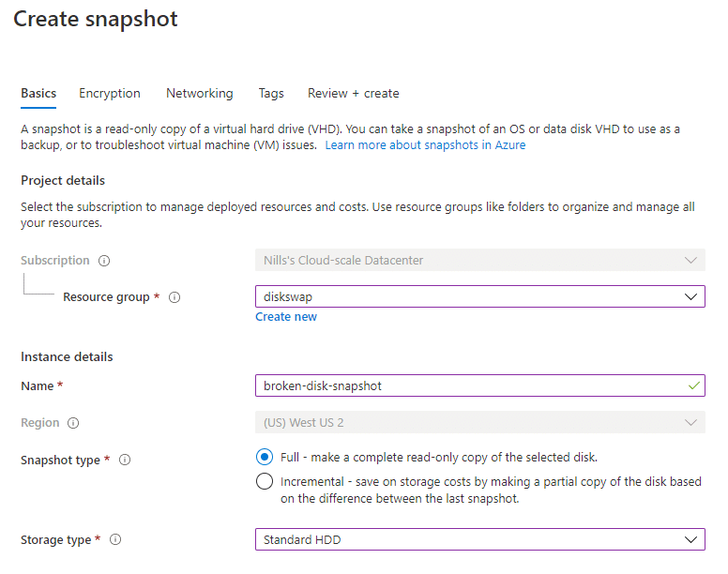
Task: Click the info icon next to Storage type
Action: (116, 540)
